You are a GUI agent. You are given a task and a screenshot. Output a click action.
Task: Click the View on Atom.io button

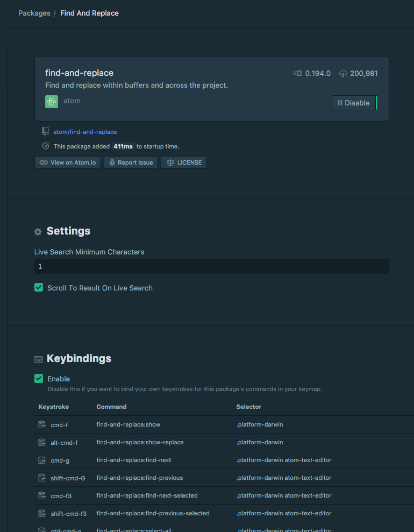(x=68, y=162)
